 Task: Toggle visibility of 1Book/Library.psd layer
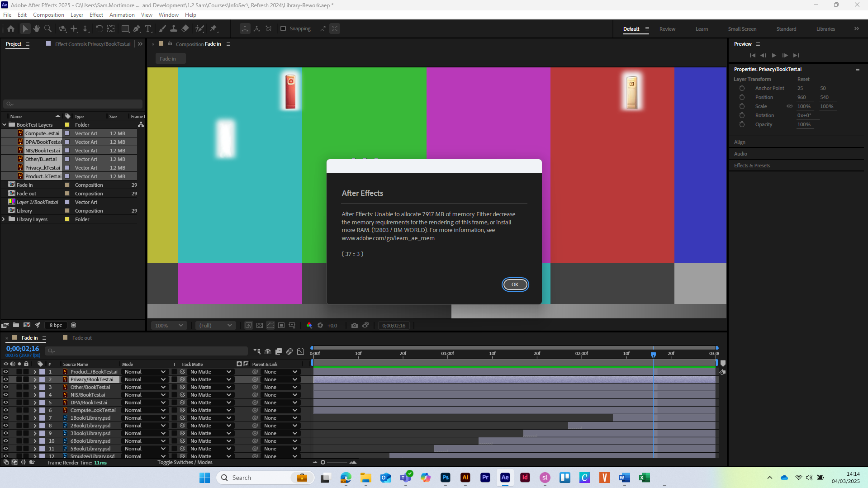click(5, 418)
